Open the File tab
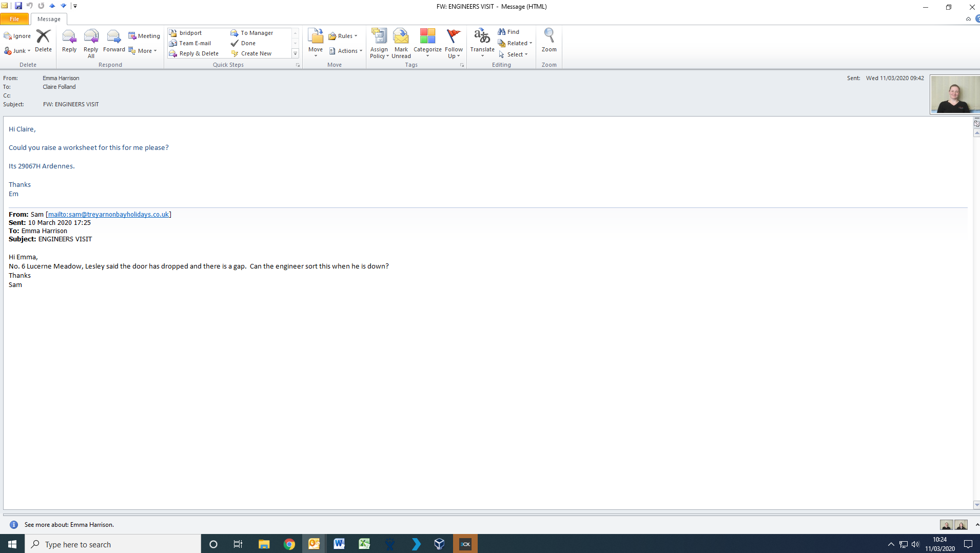The height and width of the screenshot is (553, 980). [14, 19]
